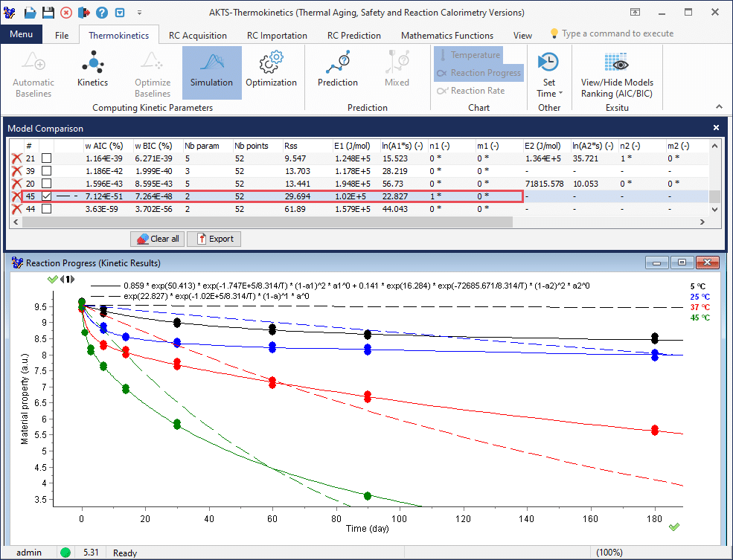Remove model 21 with its red cross

pyautogui.click(x=16, y=158)
